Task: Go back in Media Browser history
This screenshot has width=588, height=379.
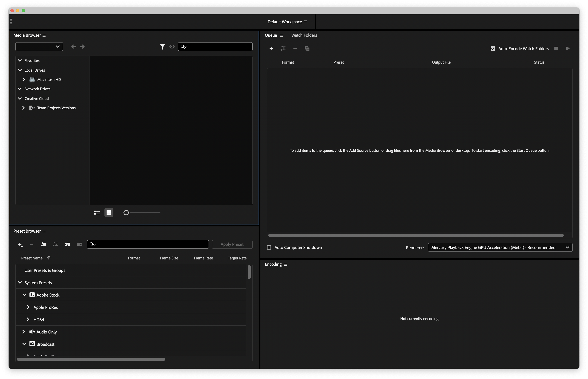Action: click(73, 46)
